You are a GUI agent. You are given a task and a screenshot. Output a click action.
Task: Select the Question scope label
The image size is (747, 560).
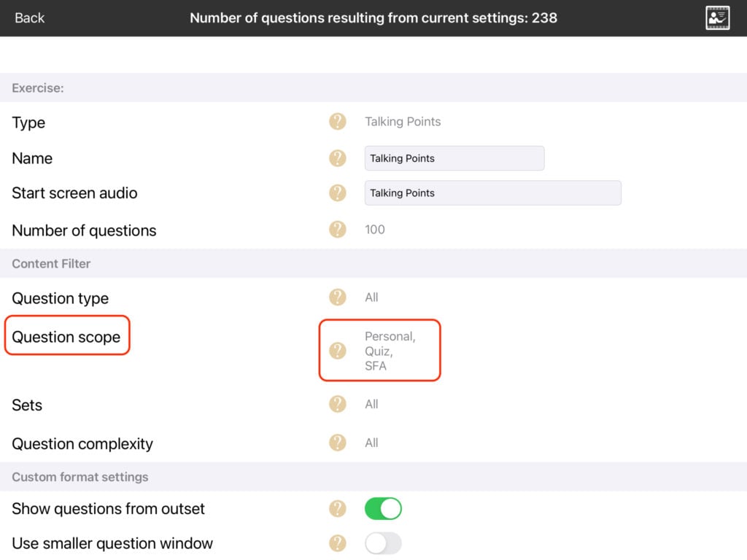tap(66, 337)
